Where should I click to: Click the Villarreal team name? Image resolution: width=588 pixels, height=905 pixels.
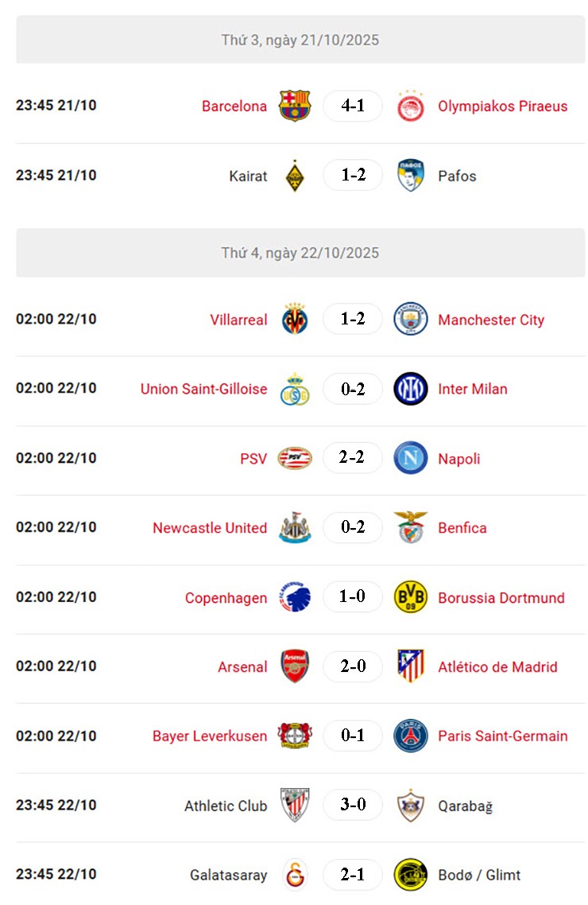[x=238, y=319]
